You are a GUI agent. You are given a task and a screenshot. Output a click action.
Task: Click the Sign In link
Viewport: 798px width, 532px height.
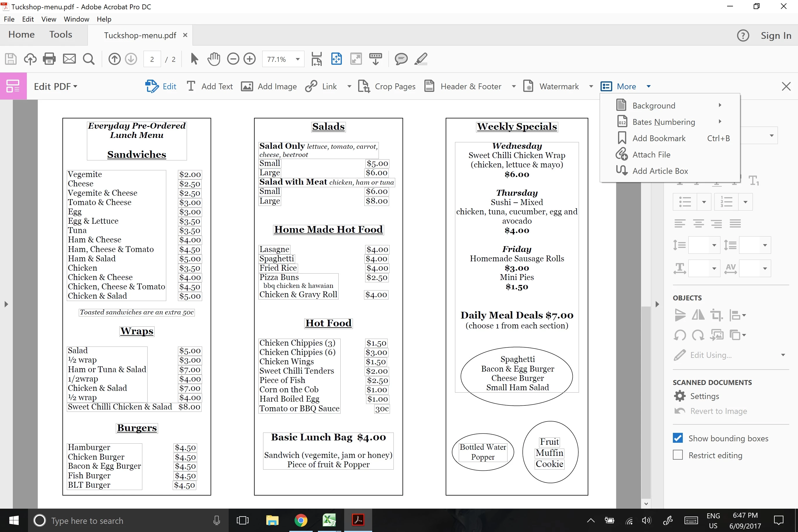coord(776,36)
